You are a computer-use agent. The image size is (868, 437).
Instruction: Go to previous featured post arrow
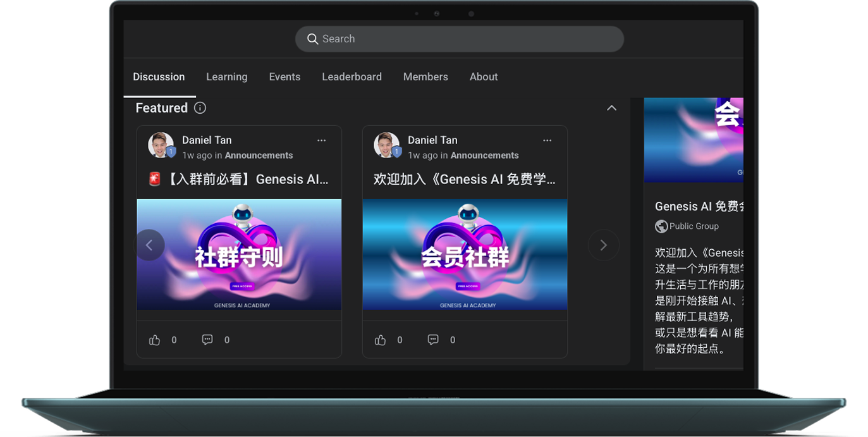tap(150, 245)
